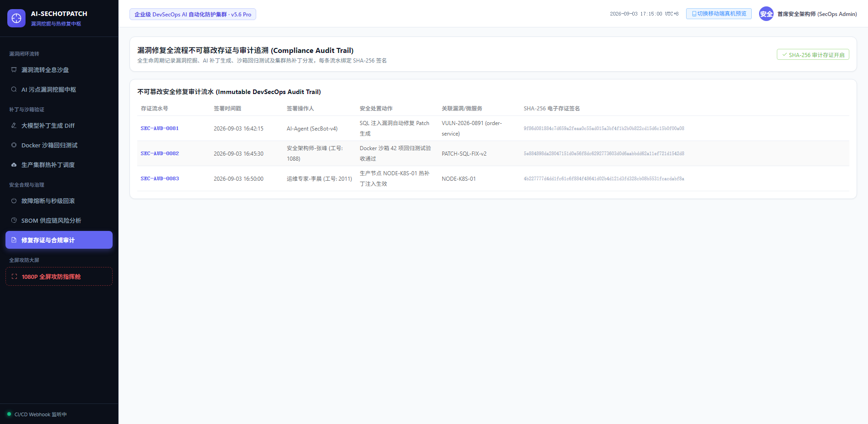The height and width of the screenshot is (424, 868).
Task: Click the search icon beside AI 污点漏洞挖掘中枢
Action: coord(14,89)
